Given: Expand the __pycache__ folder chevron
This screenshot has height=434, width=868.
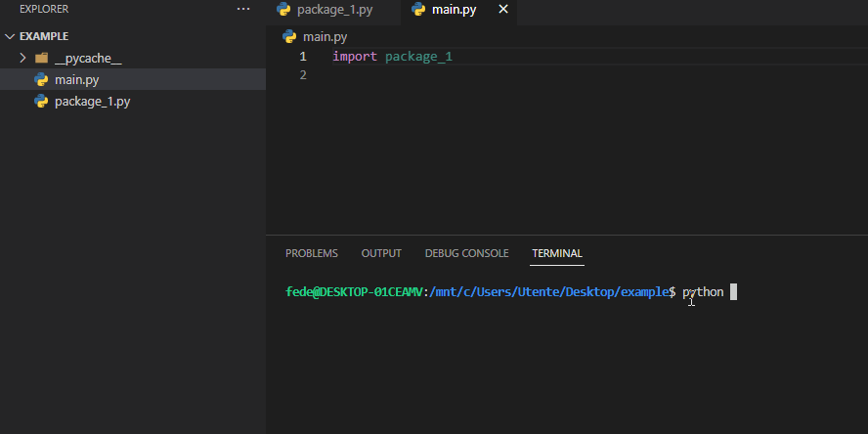Looking at the screenshot, I should (22, 59).
